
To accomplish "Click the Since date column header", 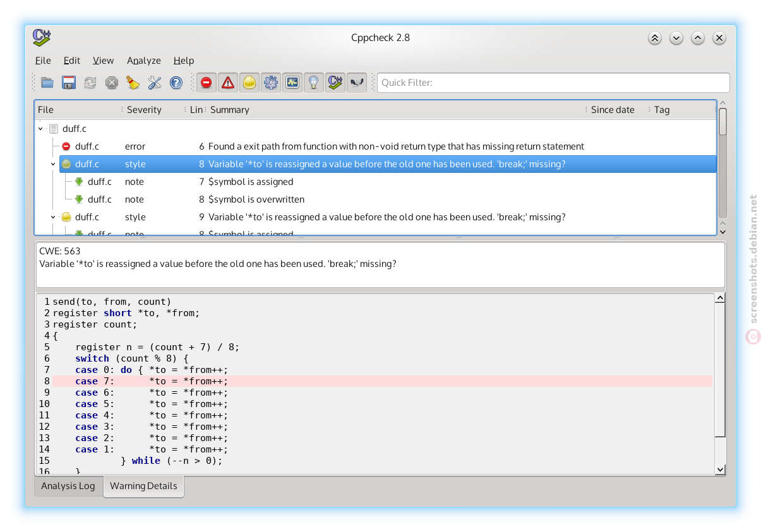I will [618, 110].
